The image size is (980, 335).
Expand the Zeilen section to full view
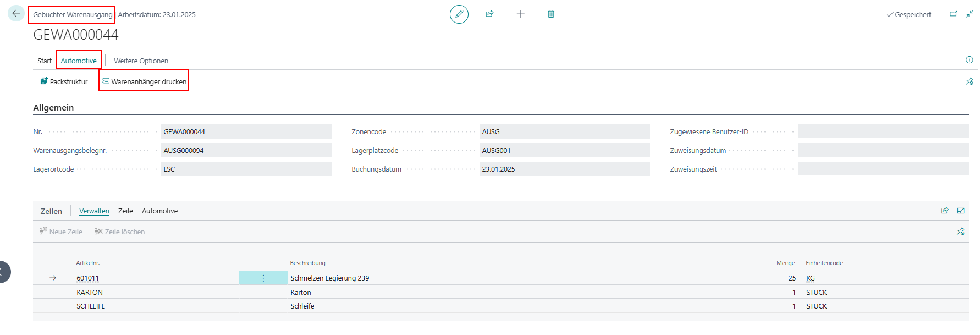961,211
